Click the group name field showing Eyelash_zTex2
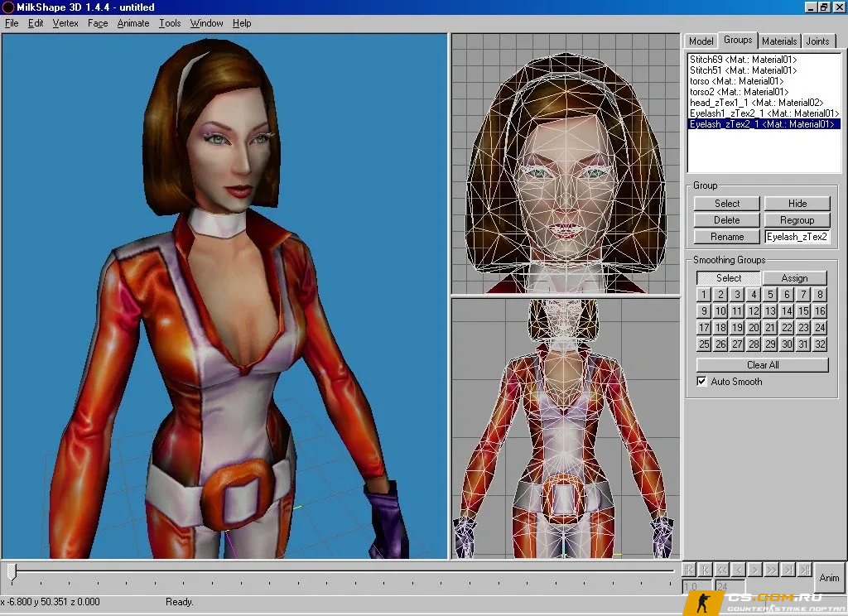Screen dimensions: 848x616 click(x=797, y=237)
